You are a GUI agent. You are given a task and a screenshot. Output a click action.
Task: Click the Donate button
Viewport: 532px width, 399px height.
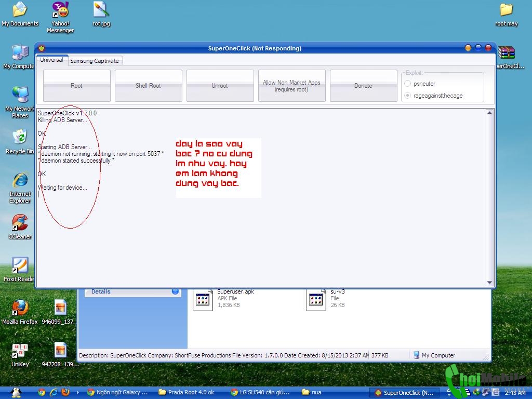pos(363,86)
